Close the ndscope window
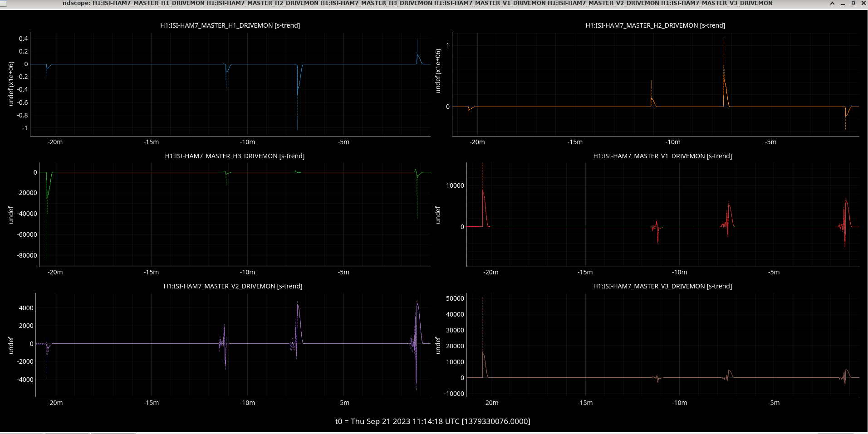The image size is (868, 434). click(x=863, y=3)
